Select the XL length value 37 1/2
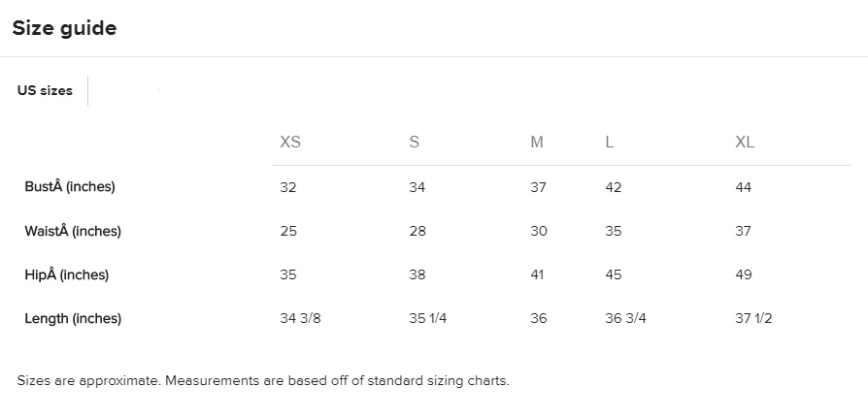Screen dimensions: 868x418 [754, 318]
